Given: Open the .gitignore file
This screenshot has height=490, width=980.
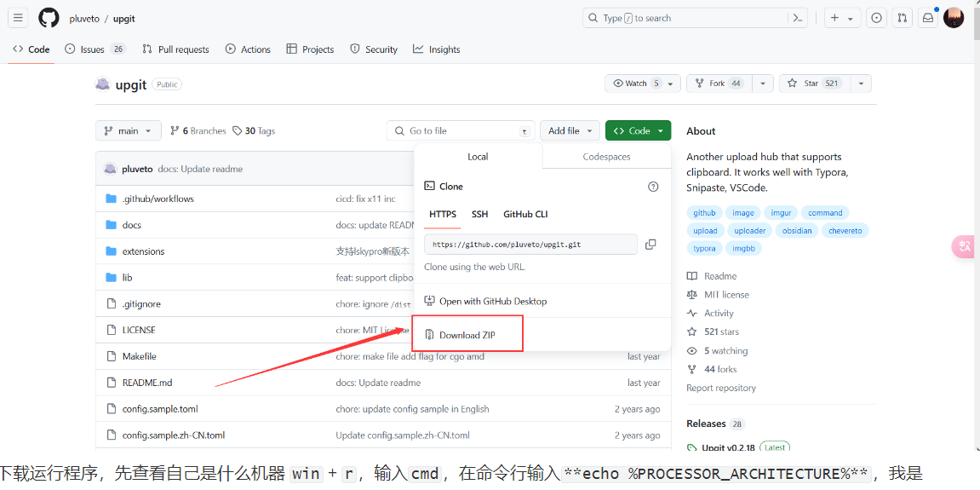Looking at the screenshot, I should pos(141,304).
